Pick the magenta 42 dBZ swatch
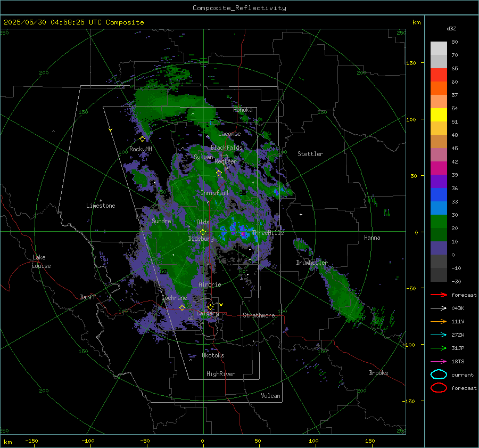 pos(439,168)
